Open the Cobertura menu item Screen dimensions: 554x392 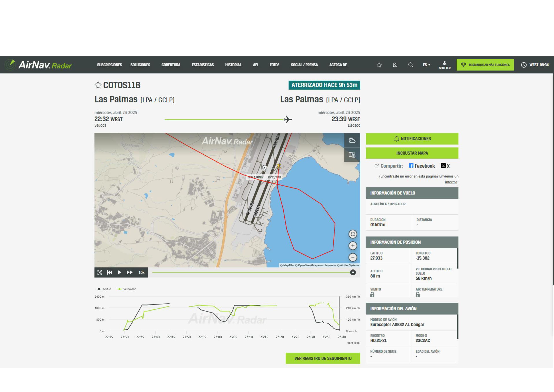(x=171, y=65)
